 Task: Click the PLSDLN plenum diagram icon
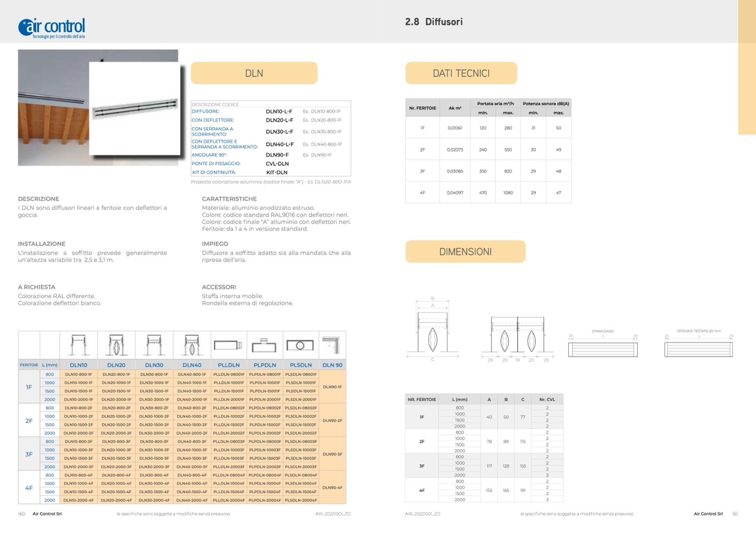coord(301,346)
